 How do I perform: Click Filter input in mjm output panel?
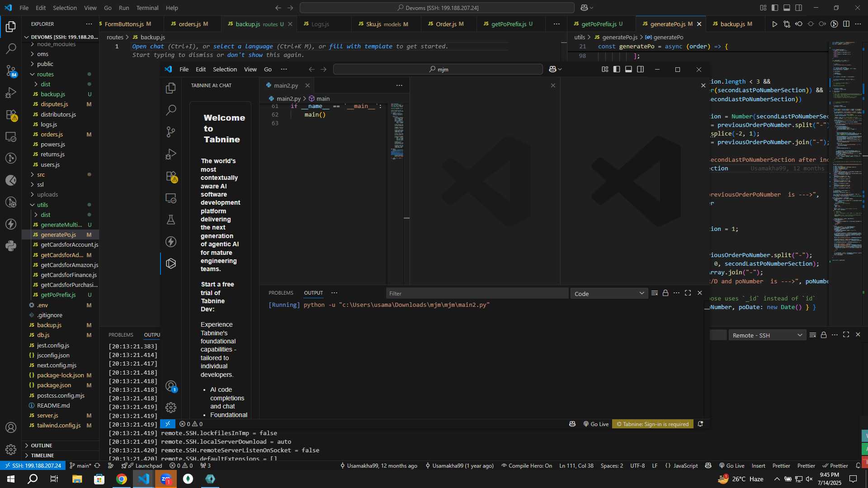[x=477, y=294]
